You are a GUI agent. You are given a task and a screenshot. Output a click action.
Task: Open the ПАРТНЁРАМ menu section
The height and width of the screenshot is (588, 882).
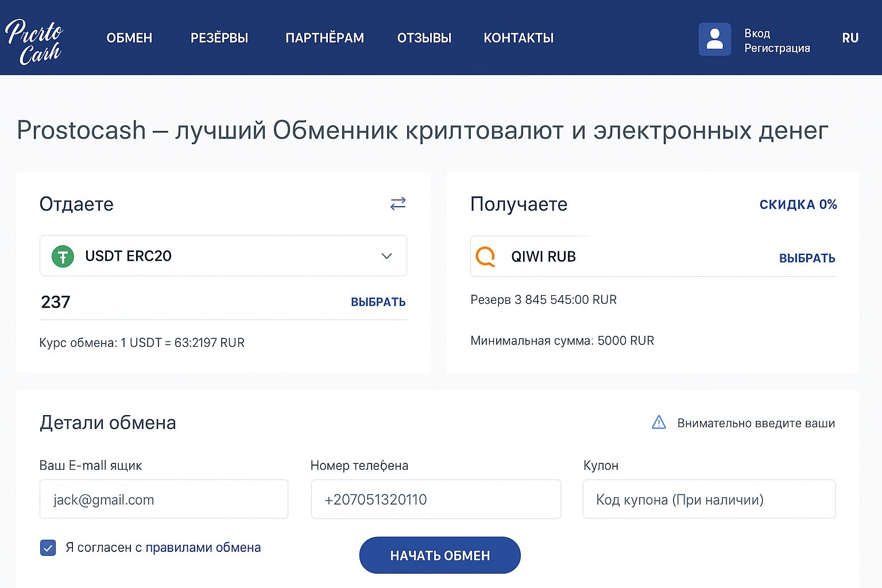[x=324, y=38]
